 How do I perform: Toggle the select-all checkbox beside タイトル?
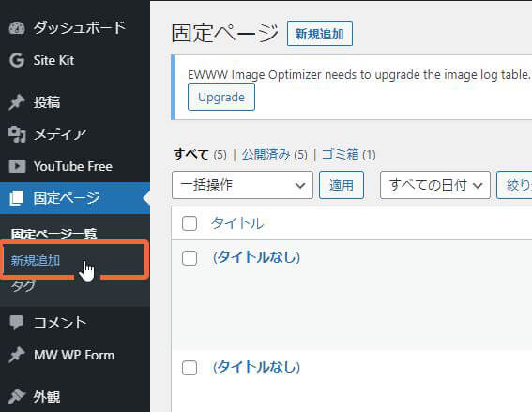190,223
